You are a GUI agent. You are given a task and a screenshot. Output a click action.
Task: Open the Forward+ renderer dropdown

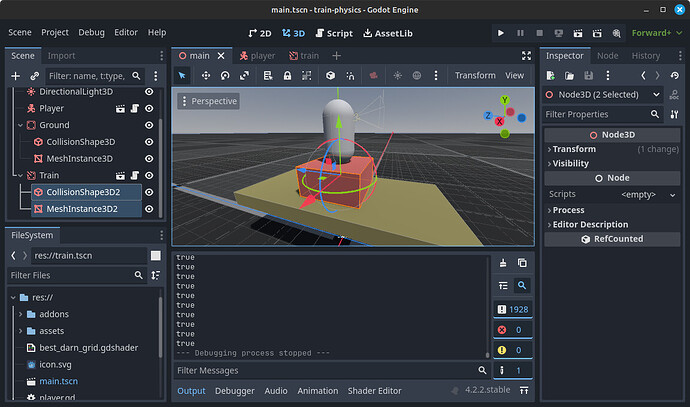click(x=657, y=33)
